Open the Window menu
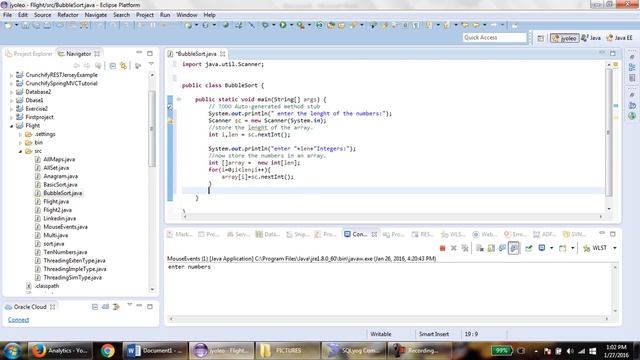 (x=187, y=15)
